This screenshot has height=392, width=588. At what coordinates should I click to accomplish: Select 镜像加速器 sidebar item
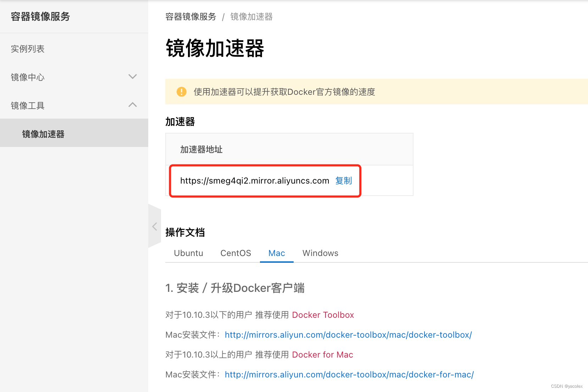tap(74, 133)
